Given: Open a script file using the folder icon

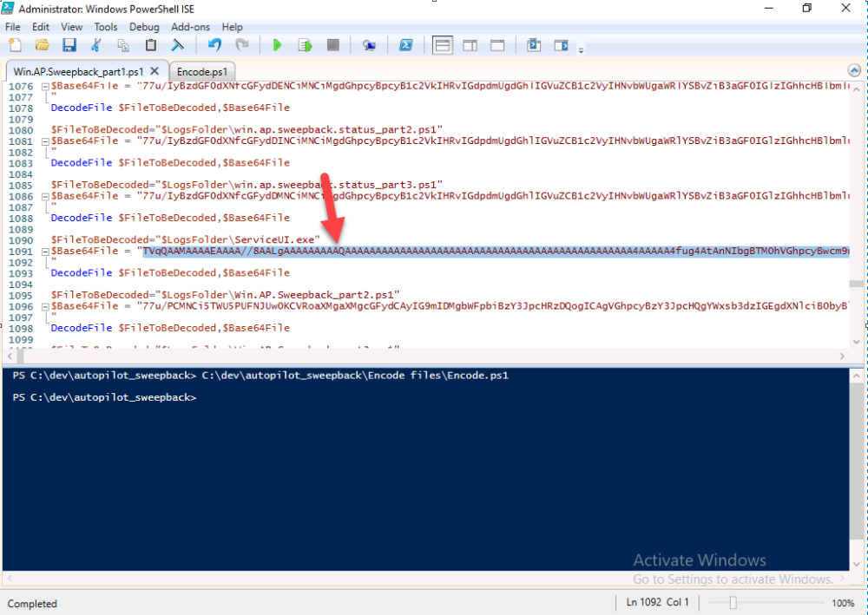Looking at the screenshot, I should click(x=42, y=45).
